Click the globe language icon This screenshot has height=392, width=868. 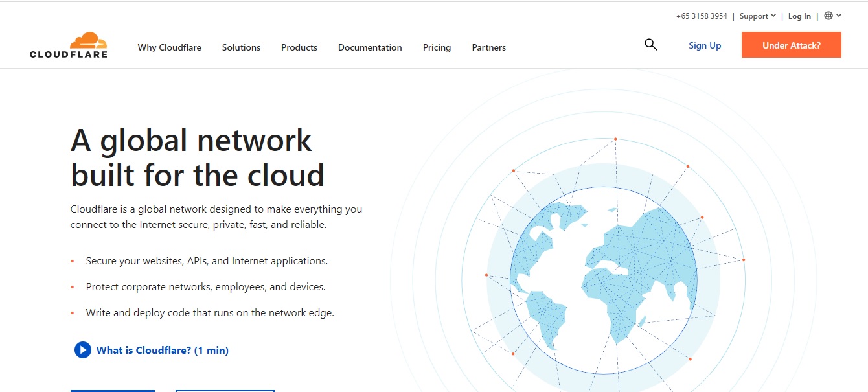[x=828, y=16]
